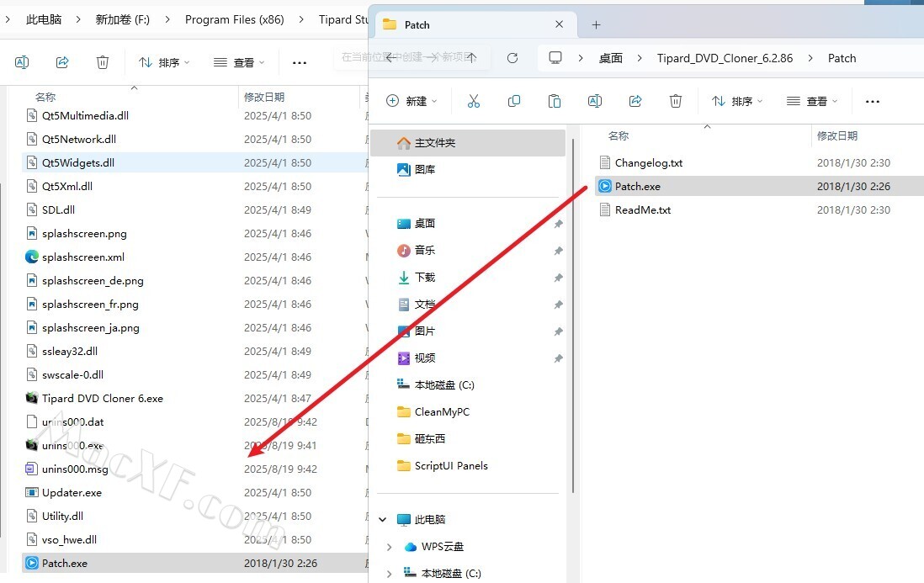Image resolution: width=924 pixels, height=583 pixels.
Task: Select Patch.exe in right Patch window
Action: click(760, 186)
